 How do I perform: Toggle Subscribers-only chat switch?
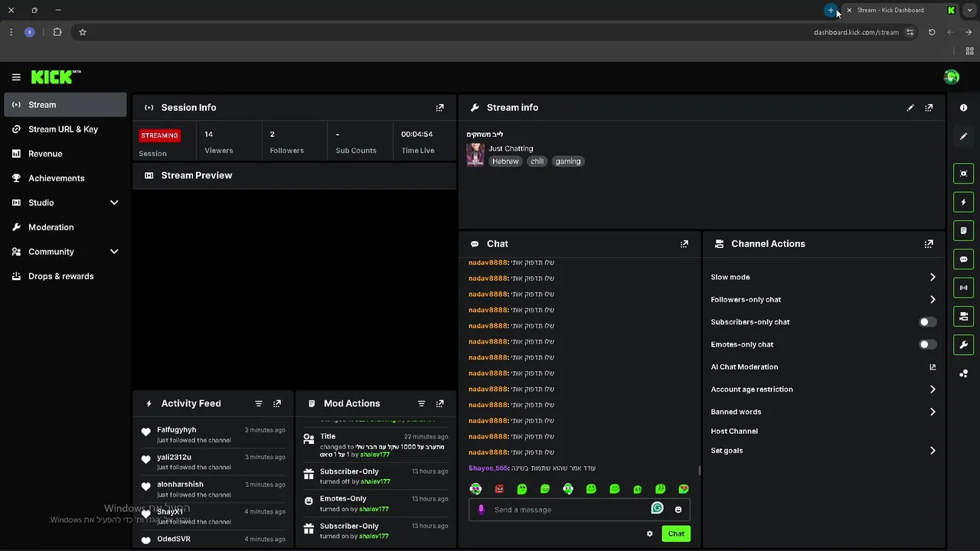coord(927,322)
